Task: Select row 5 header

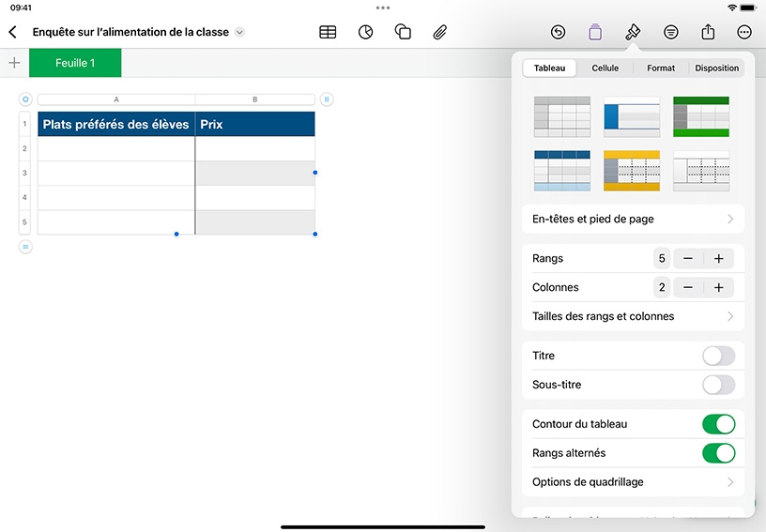Action: pyautogui.click(x=24, y=222)
